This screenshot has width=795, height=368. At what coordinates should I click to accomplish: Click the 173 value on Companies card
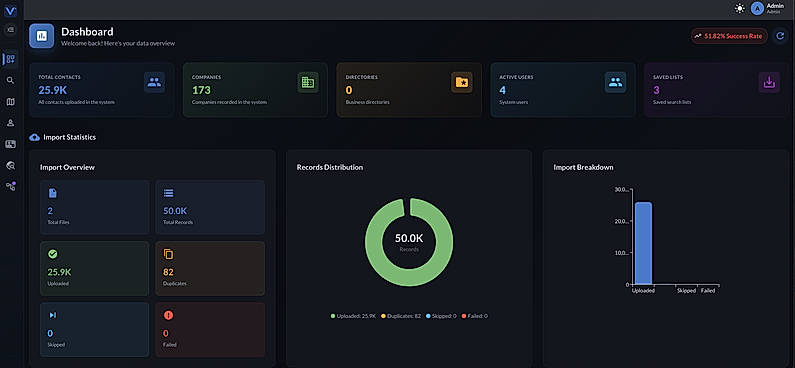201,90
